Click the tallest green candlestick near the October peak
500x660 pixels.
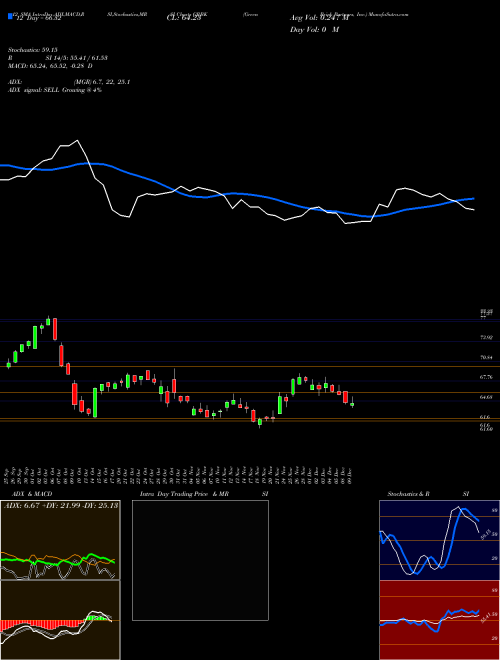coord(35,337)
